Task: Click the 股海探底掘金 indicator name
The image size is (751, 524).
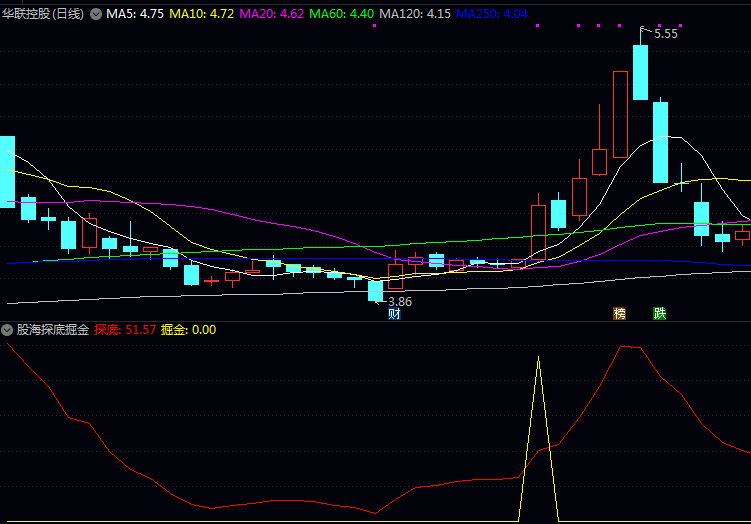Action: point(53,329)
